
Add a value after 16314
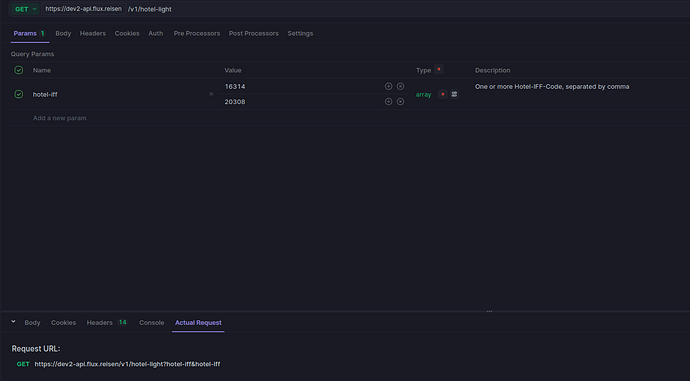388,86
